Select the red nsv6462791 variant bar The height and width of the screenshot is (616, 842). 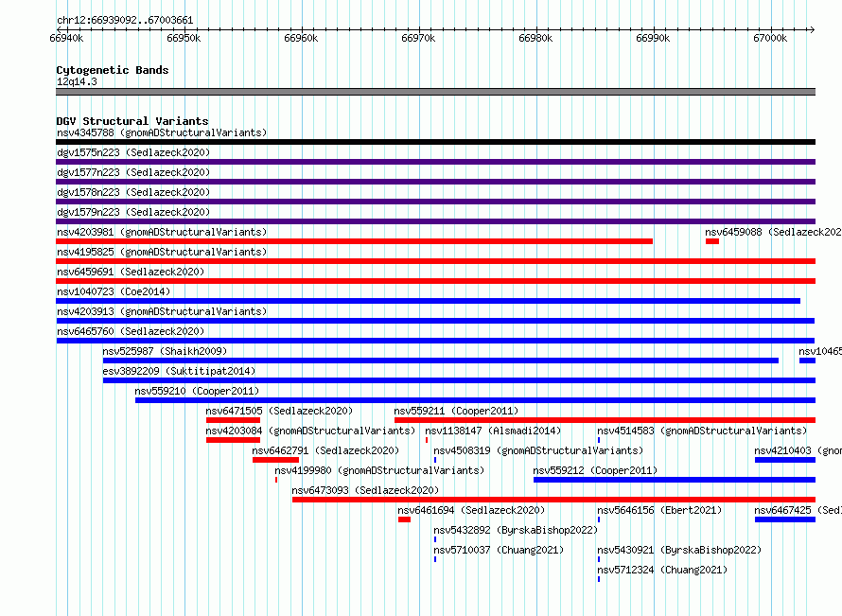point(275,460)
